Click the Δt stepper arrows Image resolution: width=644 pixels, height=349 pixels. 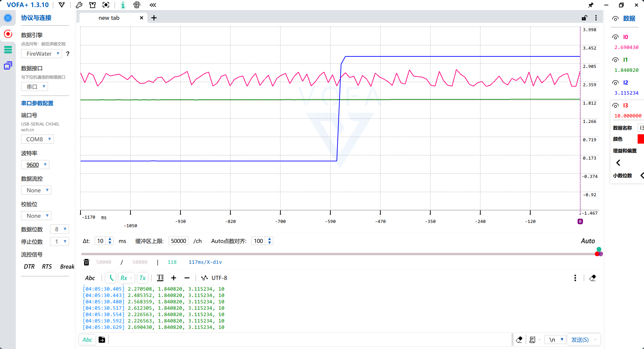tap(110, 241)
